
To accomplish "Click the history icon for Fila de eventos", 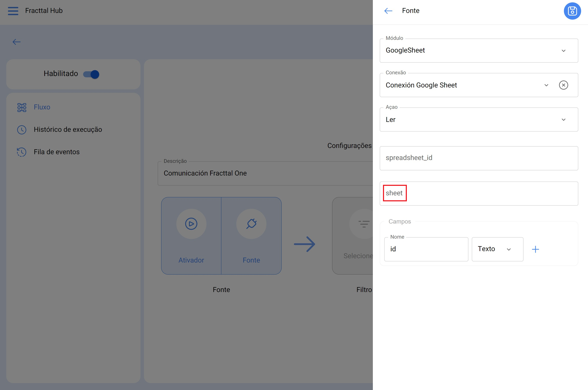I will click(22, 152).
